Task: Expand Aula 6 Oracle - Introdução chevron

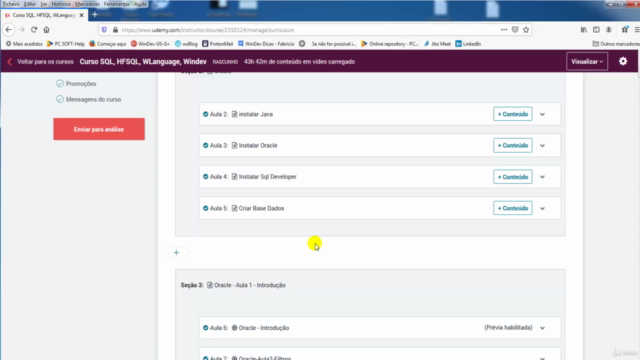Action: 542,328
